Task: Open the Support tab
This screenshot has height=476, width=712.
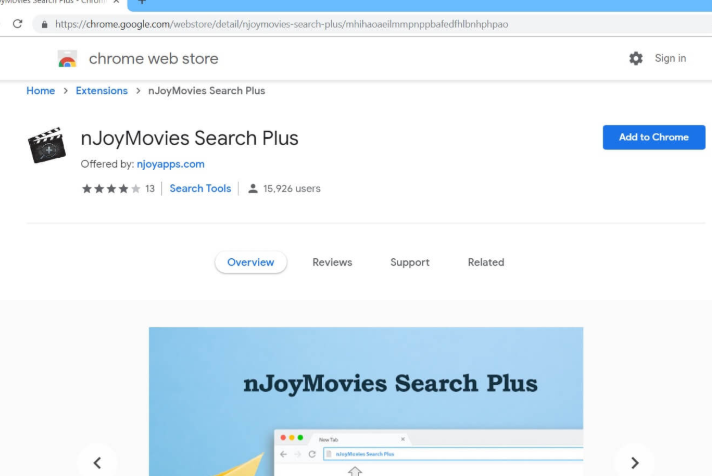Action: (409, 262)
